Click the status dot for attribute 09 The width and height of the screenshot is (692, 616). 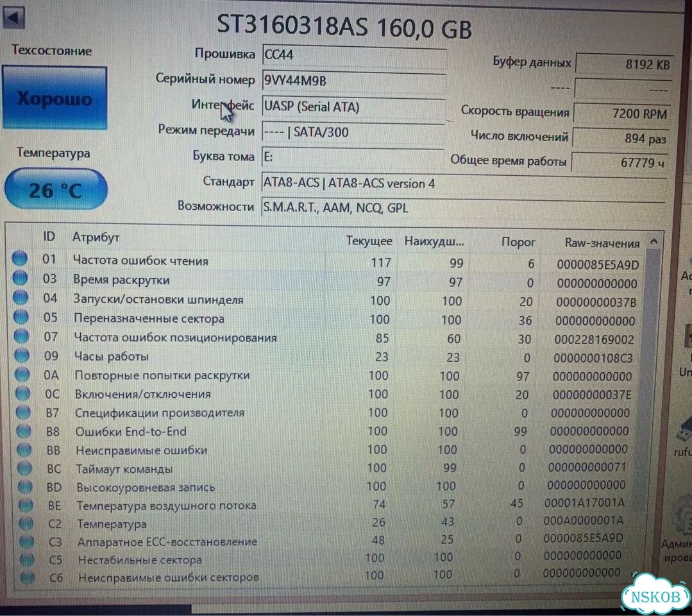tap(22, 355)
